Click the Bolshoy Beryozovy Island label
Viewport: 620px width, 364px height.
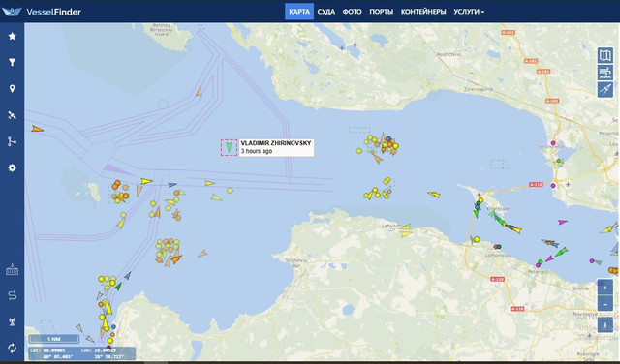(x=162, y=30)
